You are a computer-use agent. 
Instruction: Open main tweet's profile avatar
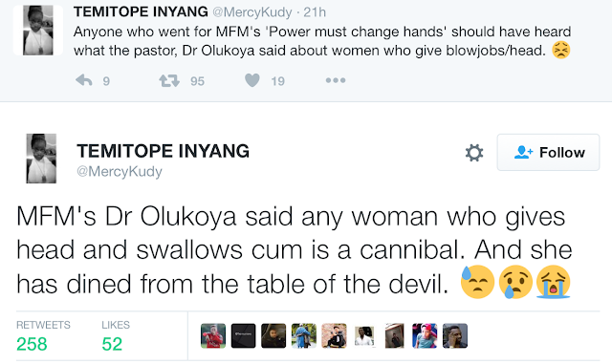click(x=41, y=159)
